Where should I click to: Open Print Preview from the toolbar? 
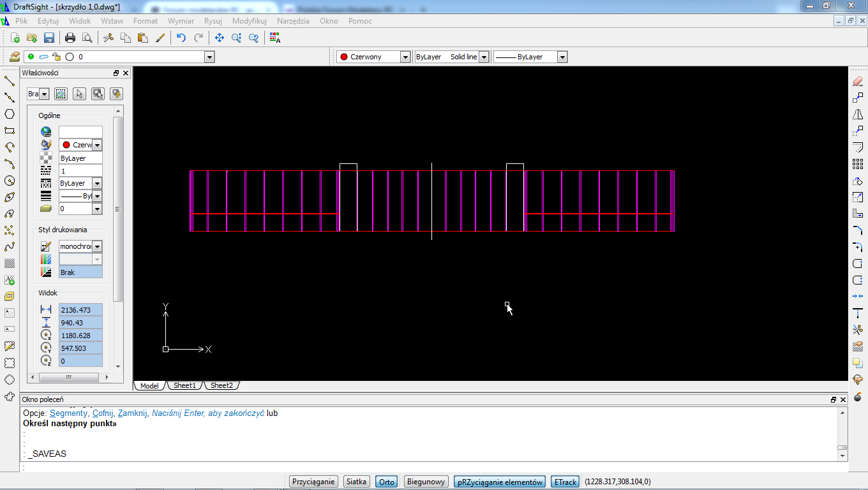click(x=87, y=38)
